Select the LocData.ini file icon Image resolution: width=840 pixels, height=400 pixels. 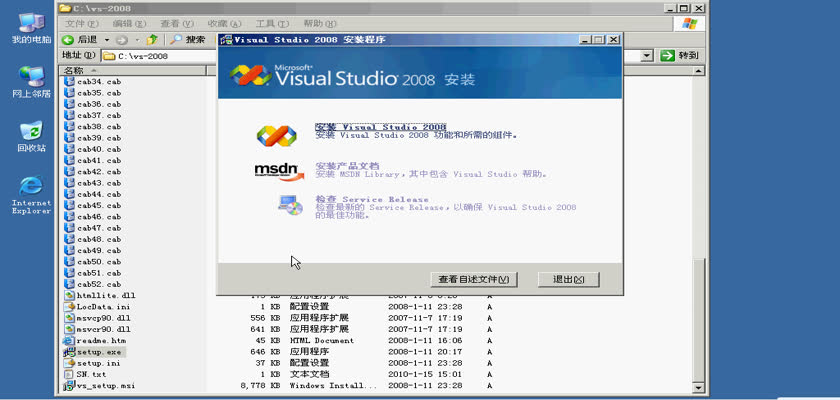point(69,306)
